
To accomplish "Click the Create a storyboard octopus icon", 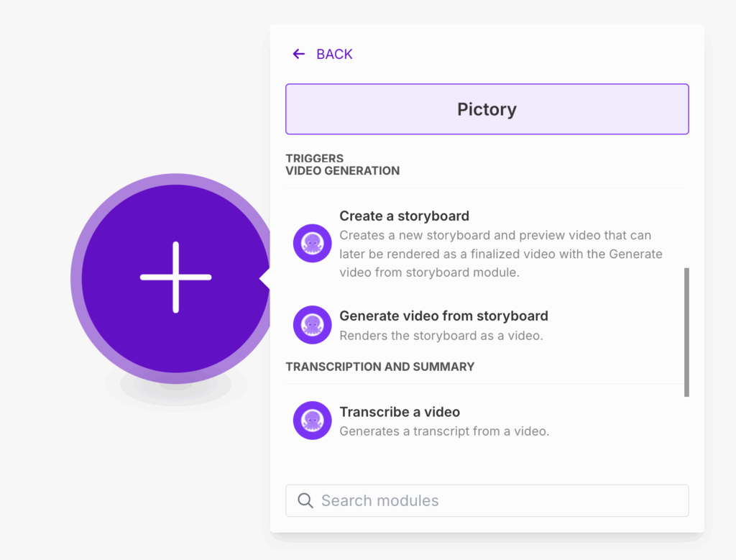I will pyautogui.click(x=312, y=244).
